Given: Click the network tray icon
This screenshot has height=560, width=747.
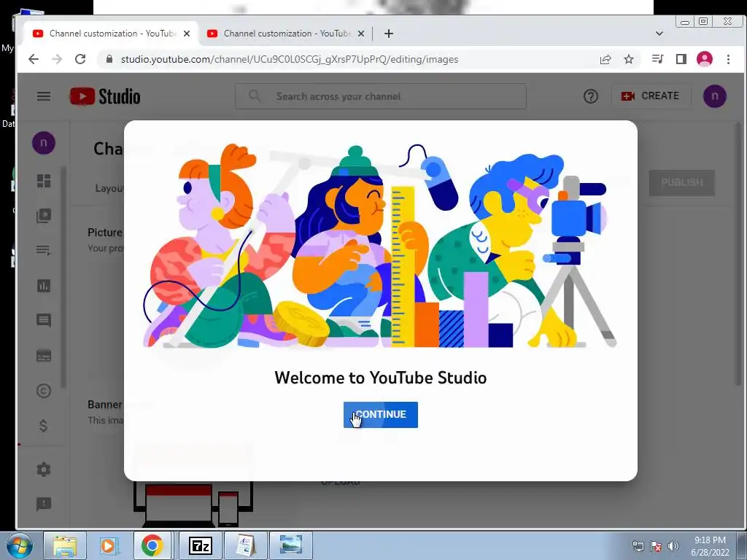Looking at the screenshot, I should click(638, 546).
